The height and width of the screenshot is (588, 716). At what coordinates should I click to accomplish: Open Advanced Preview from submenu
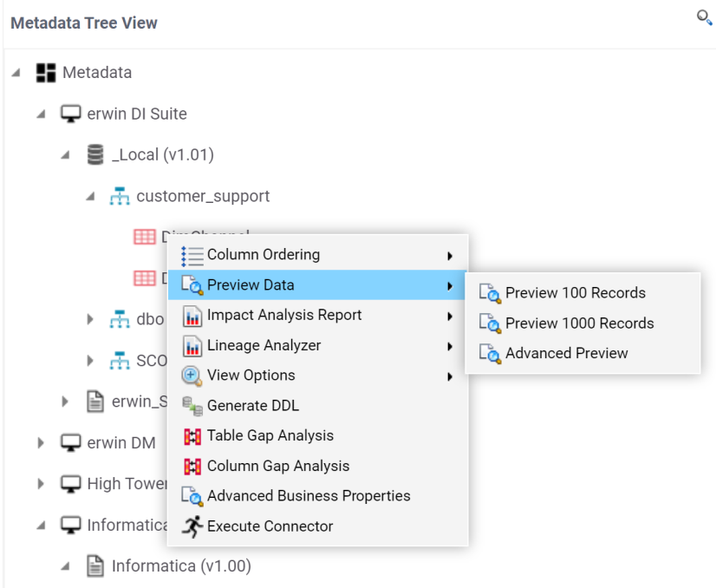[567, 353]
